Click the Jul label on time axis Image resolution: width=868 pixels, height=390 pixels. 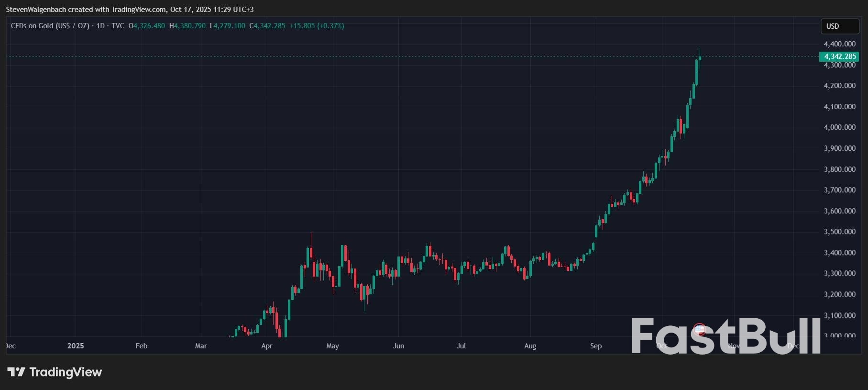(x=461, y=346)
